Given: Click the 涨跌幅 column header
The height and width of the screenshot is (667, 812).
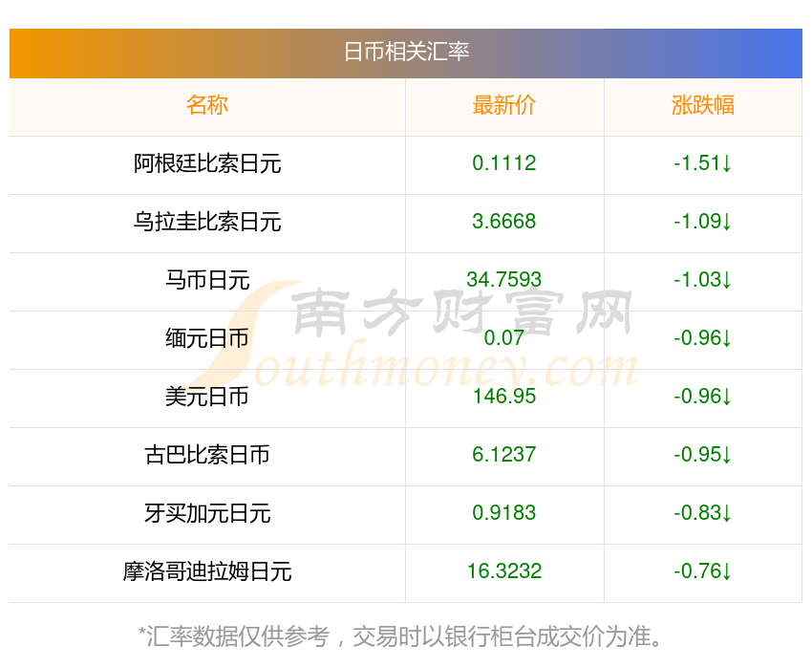Looking at the screenshot, I should click(x=703, y=105).
